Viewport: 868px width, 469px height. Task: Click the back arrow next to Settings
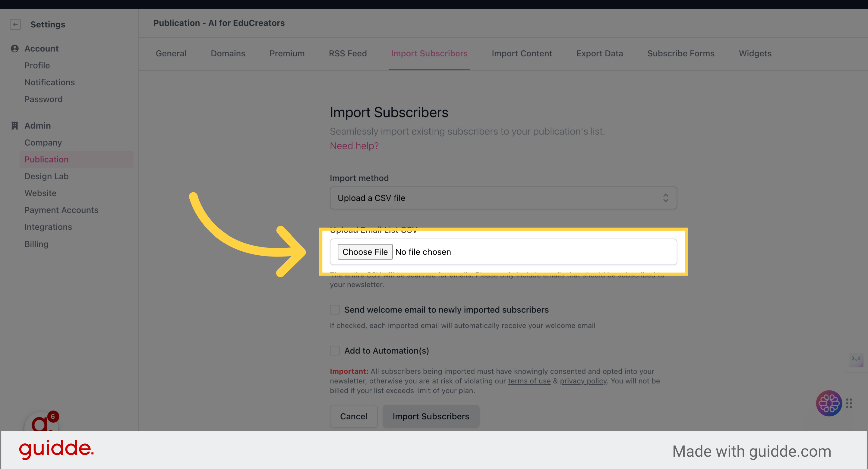point(15,24)
